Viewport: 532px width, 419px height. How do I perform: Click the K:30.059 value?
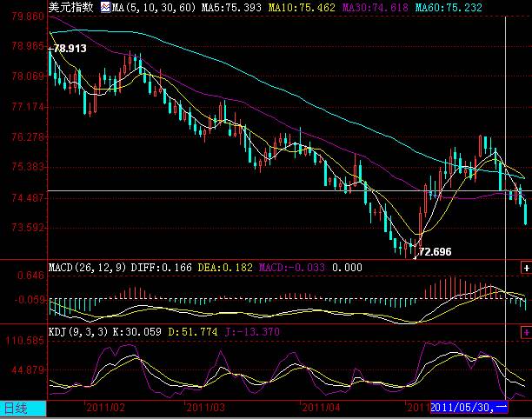137,332
